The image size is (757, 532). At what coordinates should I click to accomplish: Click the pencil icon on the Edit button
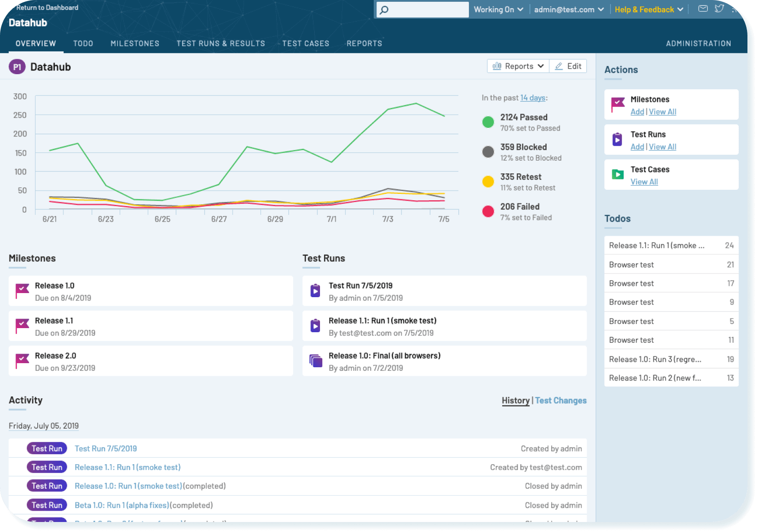point(559,66)
